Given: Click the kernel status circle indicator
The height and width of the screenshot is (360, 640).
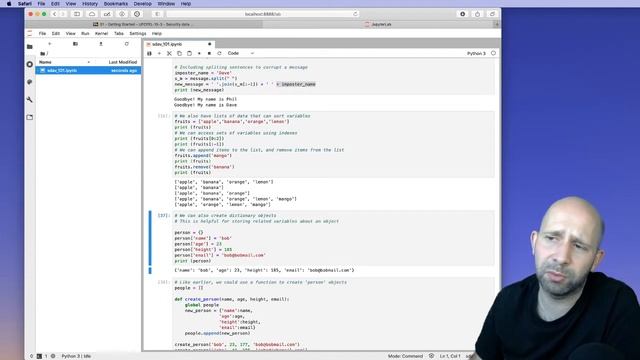Looking at the screenshot, I should click(x=493, y=53).
